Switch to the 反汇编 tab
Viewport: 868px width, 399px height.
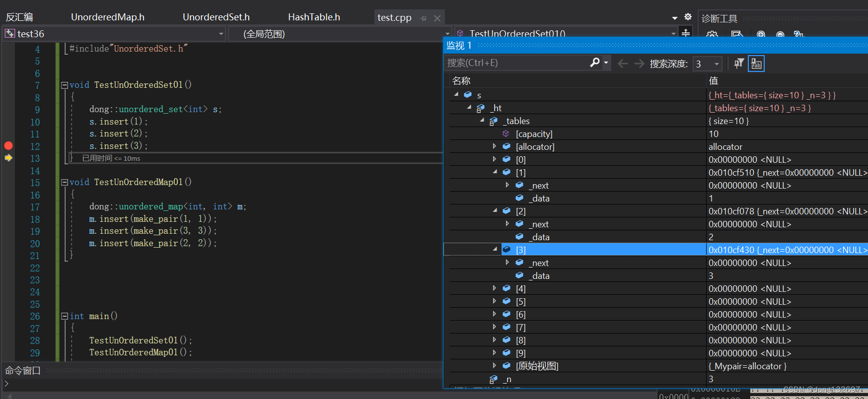(x=19, y=17)
